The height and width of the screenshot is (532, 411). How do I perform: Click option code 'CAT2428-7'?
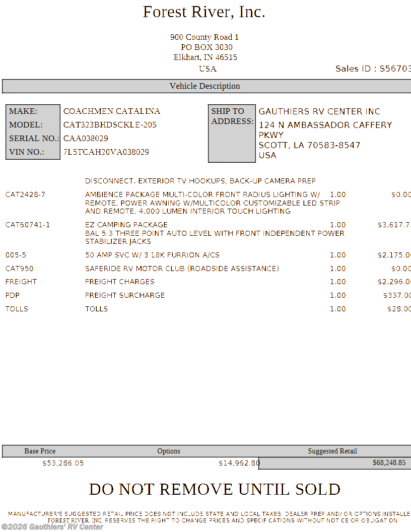pos(25,194)
